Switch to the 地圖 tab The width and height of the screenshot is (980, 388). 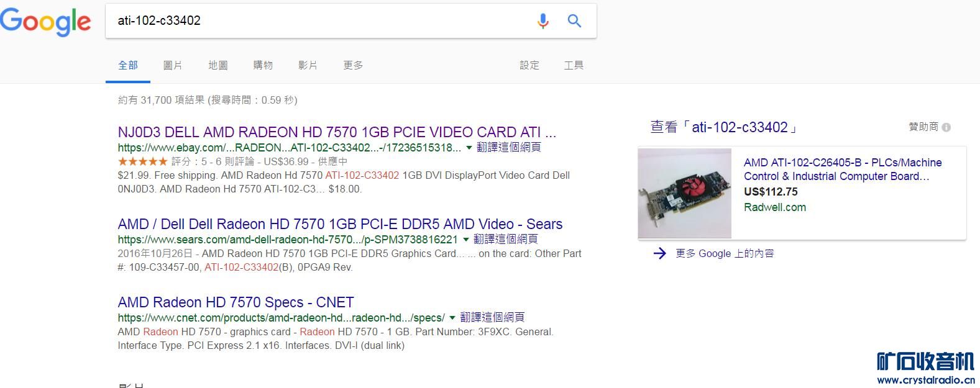tap(218, 65)
